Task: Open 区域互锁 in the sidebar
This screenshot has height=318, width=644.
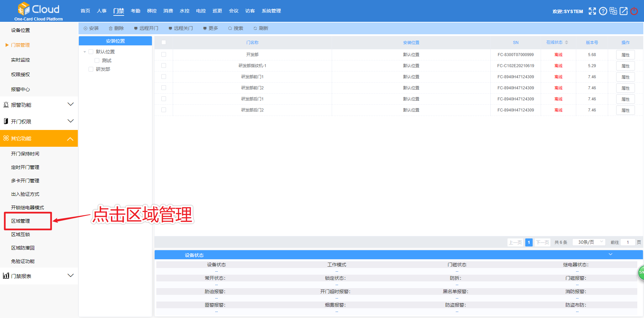Action: [20, 234]
